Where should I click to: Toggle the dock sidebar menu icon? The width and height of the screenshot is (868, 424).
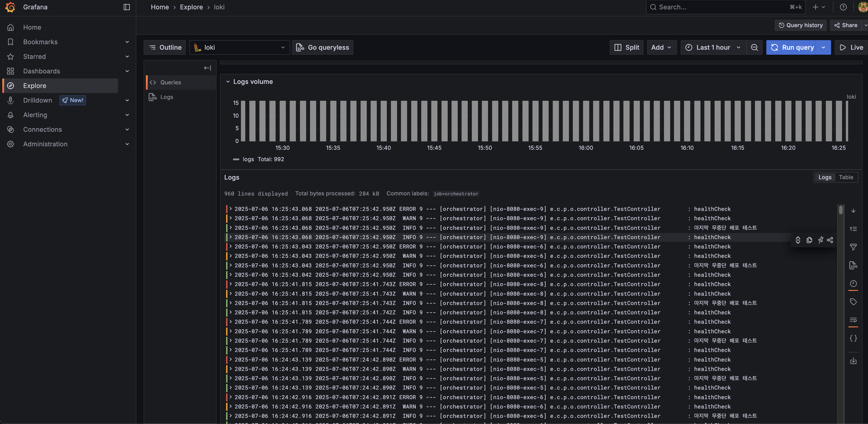point(127,7)
